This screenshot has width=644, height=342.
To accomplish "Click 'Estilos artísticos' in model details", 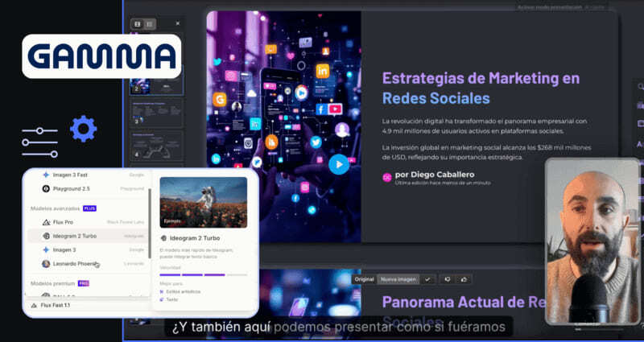I will coord(184,291).
